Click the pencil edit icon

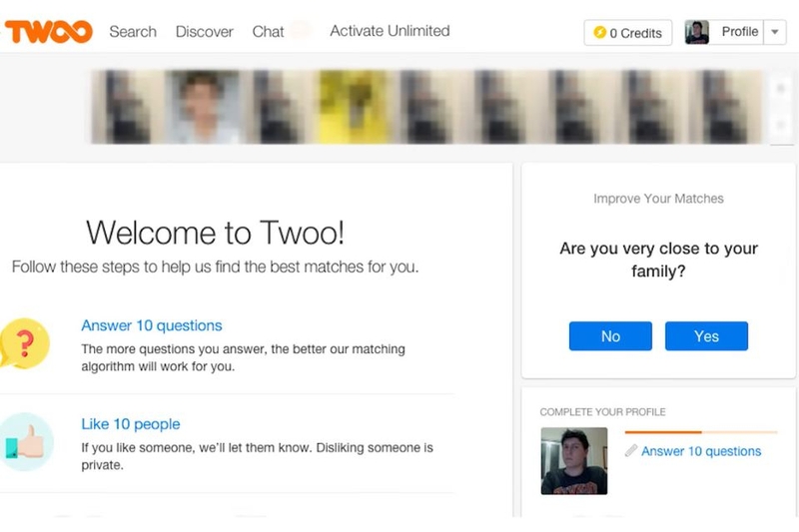pyautogui.click(x=631, y=450)
